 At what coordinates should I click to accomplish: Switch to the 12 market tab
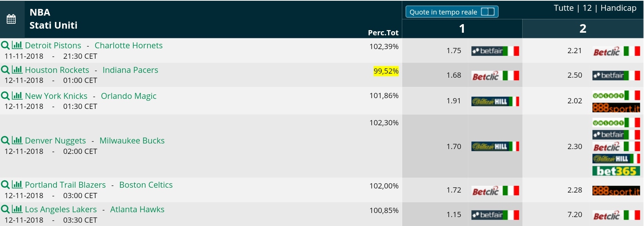[x=587, y=8]
